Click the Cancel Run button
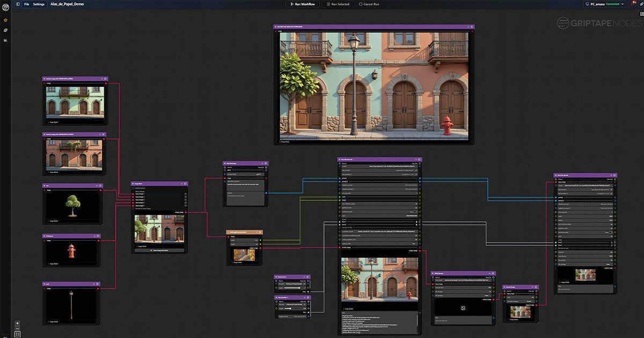 pos(368,4)
